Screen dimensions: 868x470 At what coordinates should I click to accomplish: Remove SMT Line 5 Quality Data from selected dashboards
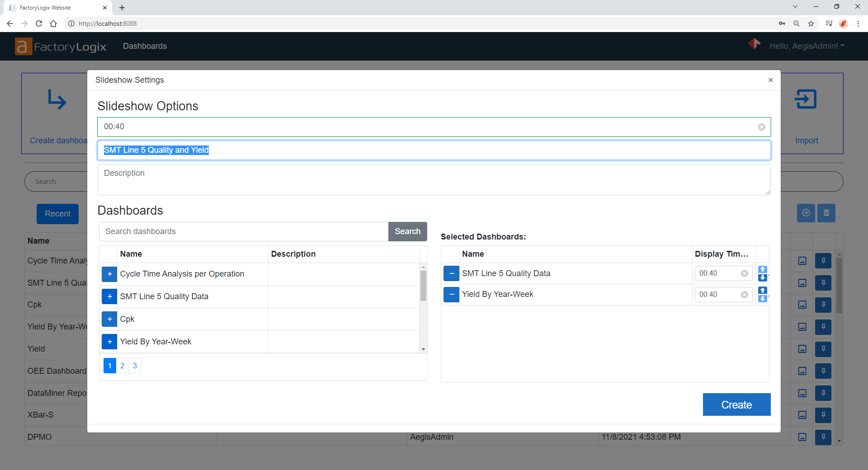451,273
